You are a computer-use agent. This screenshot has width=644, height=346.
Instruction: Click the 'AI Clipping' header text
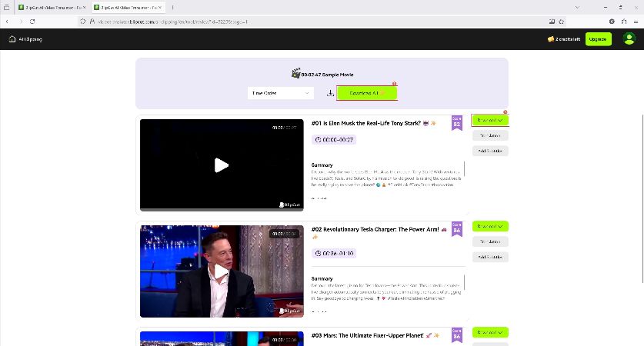click(x=31, y=39)
